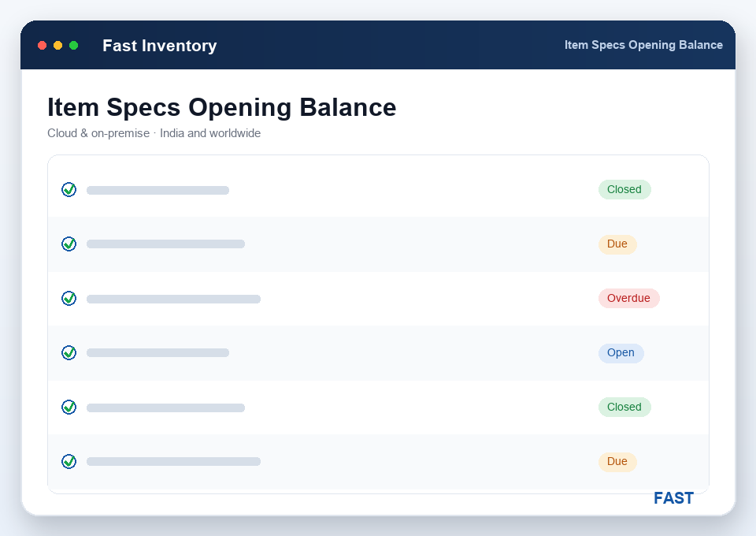
Task: Click the Item Specs Opening Balance page heading
Action: 222,107
